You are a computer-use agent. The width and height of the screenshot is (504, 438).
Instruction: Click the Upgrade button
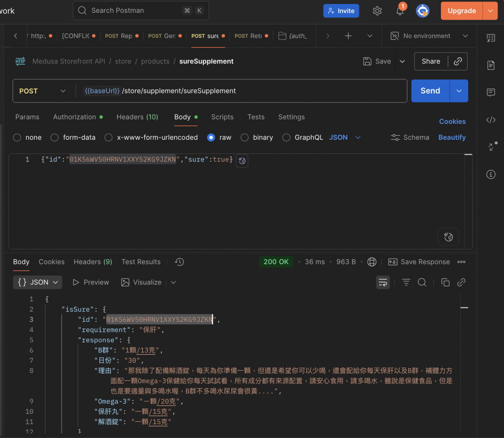462,11
